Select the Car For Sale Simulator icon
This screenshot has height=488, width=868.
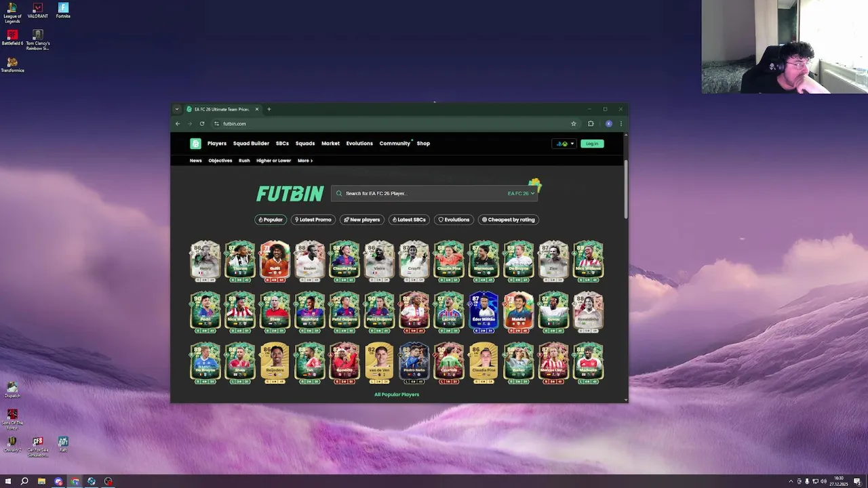(x=38, y=447)
